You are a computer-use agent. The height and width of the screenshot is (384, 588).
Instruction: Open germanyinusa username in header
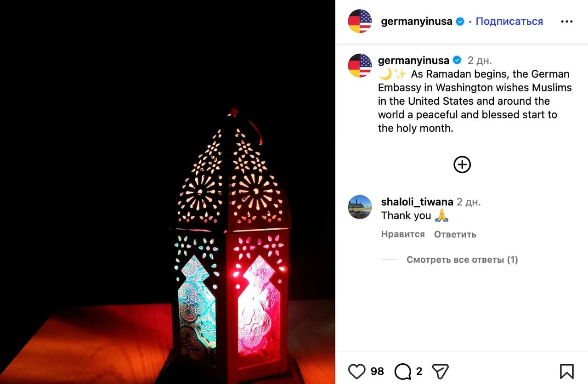point(417,22)
